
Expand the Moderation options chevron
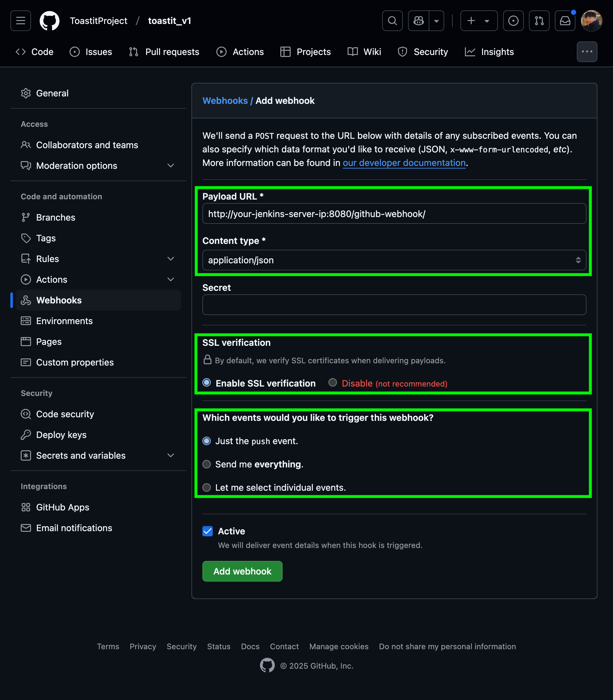coord(171,166)
